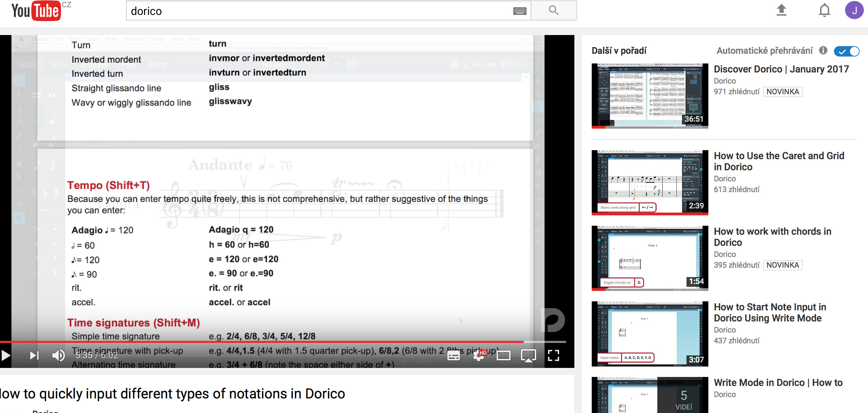Toggle subtitles with the captions icon

(453, 355)
